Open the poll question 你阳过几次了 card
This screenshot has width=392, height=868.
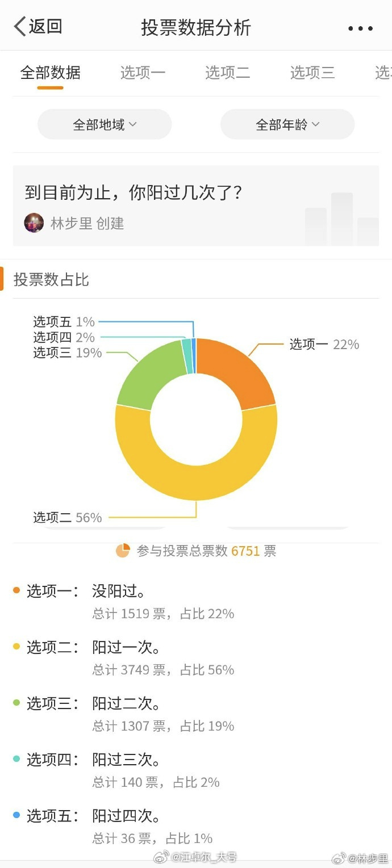pyautogui.click(x=196, y=206)
